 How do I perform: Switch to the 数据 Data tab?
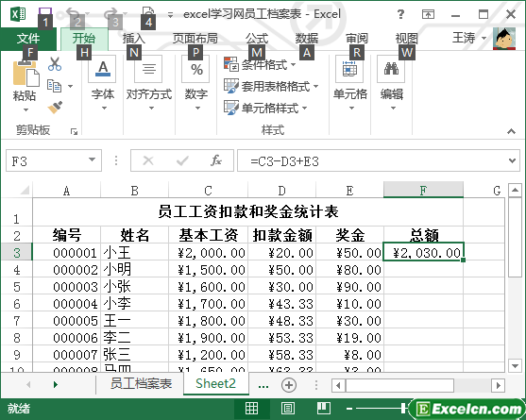pyautogui.click(x=307, y=38)
